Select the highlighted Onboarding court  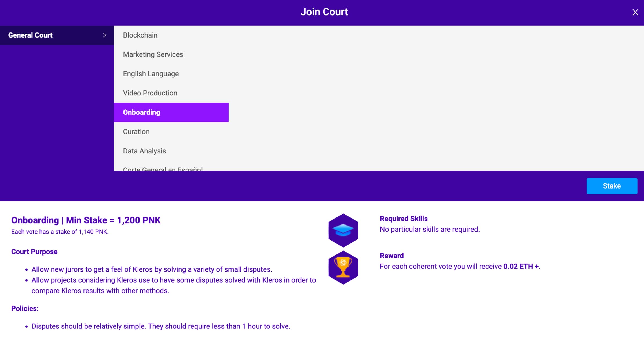tap(141, 112)
